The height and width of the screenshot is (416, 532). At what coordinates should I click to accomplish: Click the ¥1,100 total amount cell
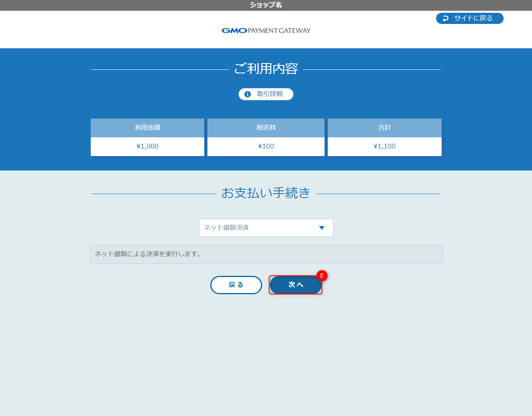(384, 146)
